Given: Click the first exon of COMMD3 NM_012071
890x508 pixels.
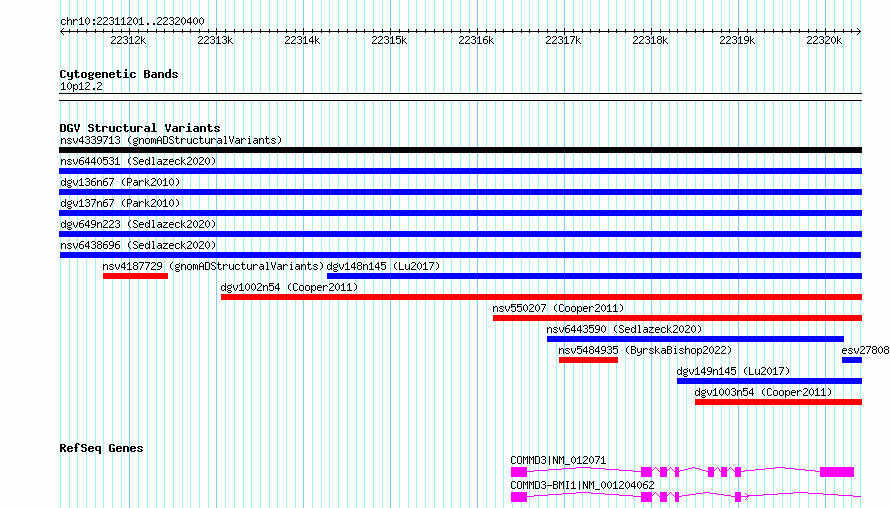Looking at the screenshot, I should (519, 472).
